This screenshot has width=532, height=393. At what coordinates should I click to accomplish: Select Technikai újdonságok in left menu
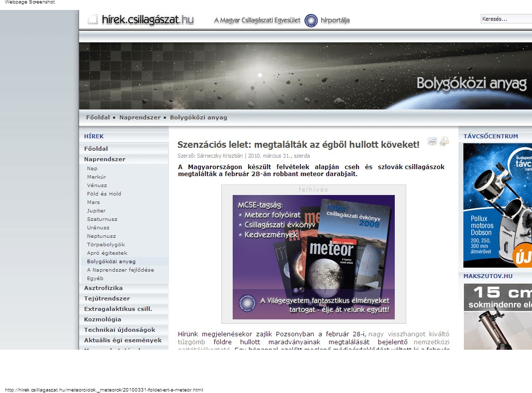pos(124,330)
